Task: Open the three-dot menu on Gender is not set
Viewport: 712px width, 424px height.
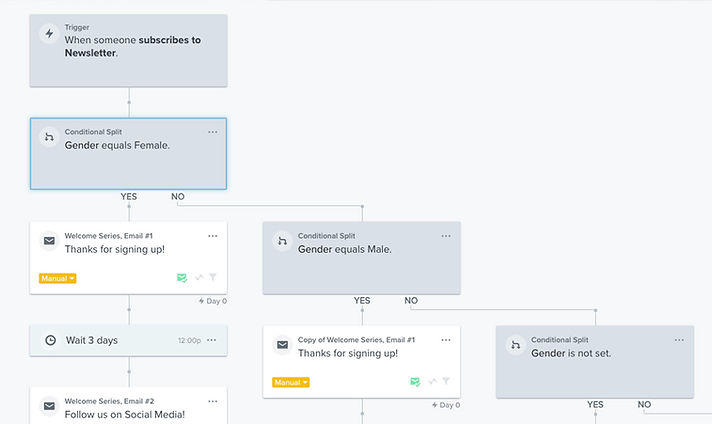Action: coord(679,340)
